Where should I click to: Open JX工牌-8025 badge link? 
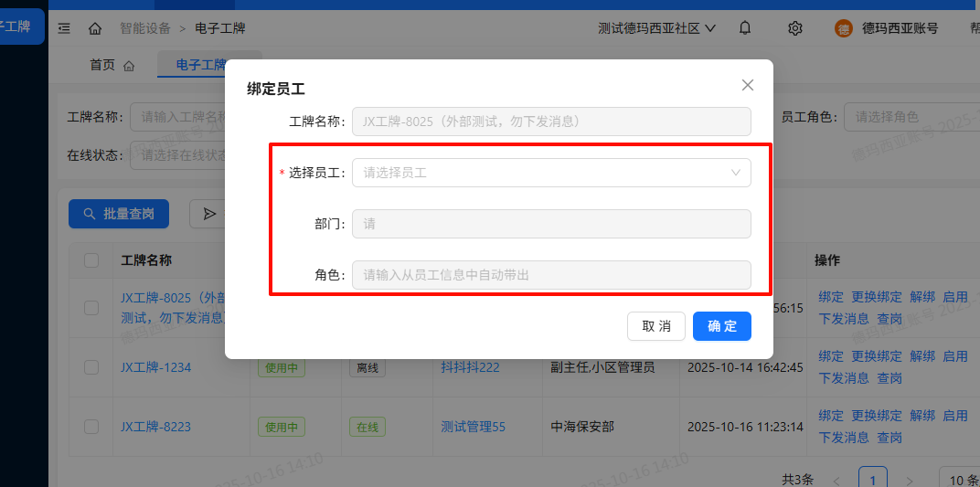[173, 307]
